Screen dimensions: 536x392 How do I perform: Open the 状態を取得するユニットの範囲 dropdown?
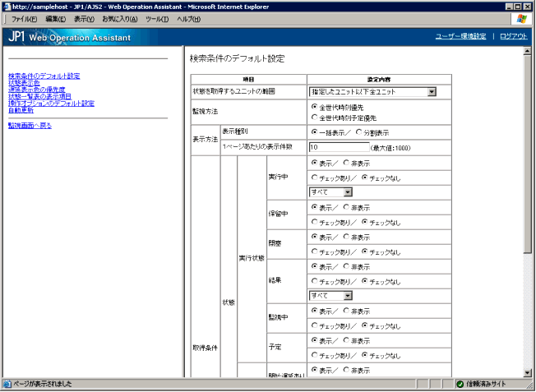tap(372, 91)
